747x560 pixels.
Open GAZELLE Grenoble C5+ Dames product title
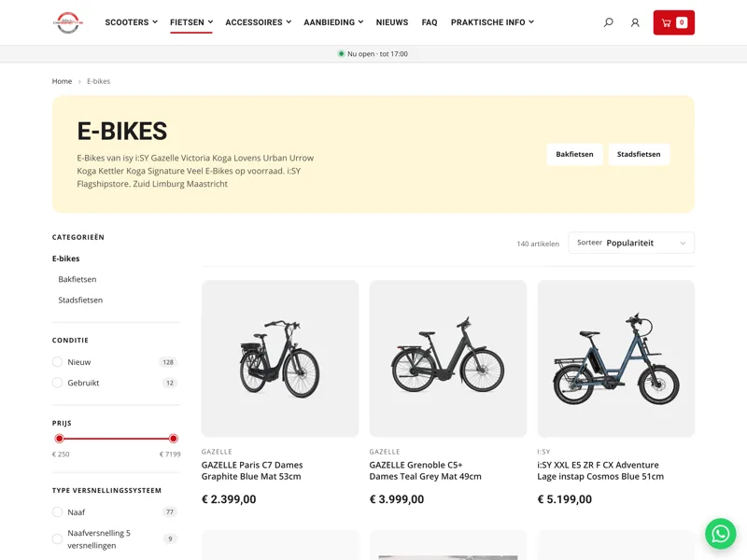[x=426, y=470]
